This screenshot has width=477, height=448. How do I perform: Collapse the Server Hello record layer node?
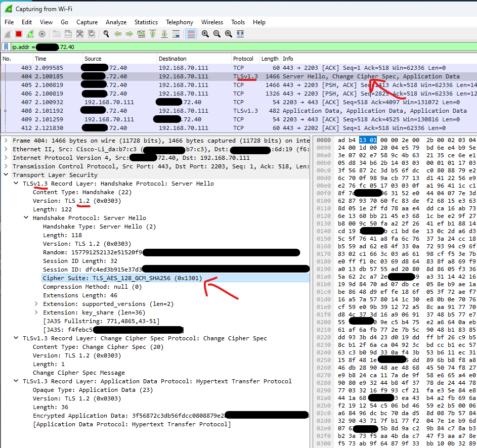point(16,184)
